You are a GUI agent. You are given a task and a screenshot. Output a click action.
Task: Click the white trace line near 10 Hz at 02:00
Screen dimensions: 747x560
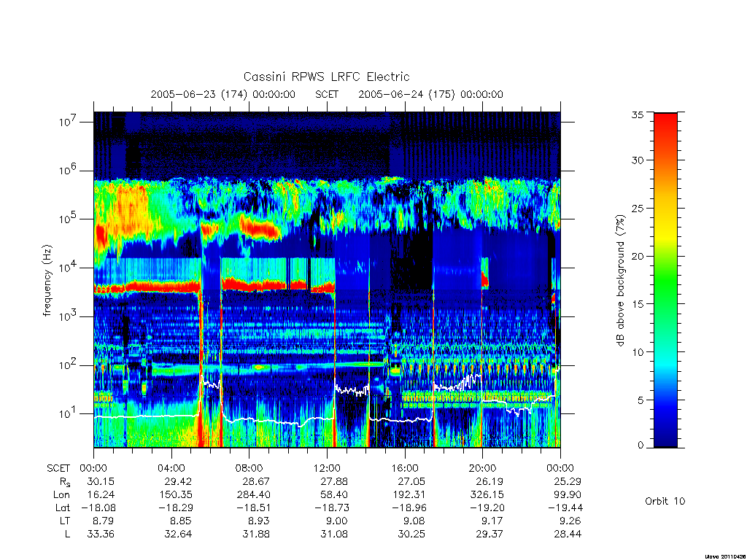coord(133,416)
